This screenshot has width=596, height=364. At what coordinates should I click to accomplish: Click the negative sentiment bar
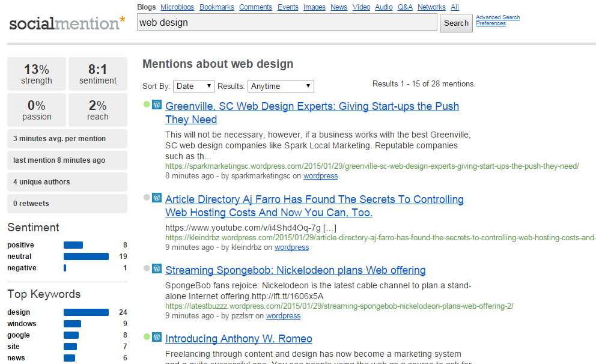click(65, 268)
